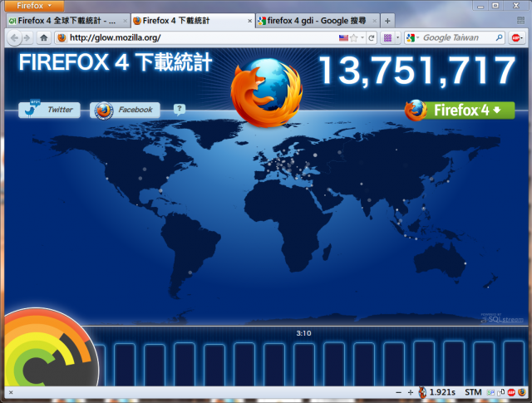Open the Home page icon
This screenshot has height=403, width=532.
click(44, 37)
